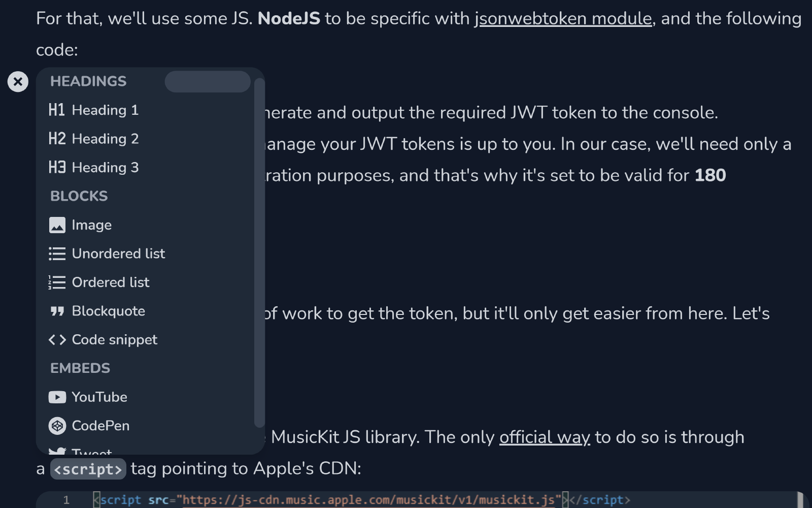
Task: Choose Unordered list menu entry
Action: (118, 253)
